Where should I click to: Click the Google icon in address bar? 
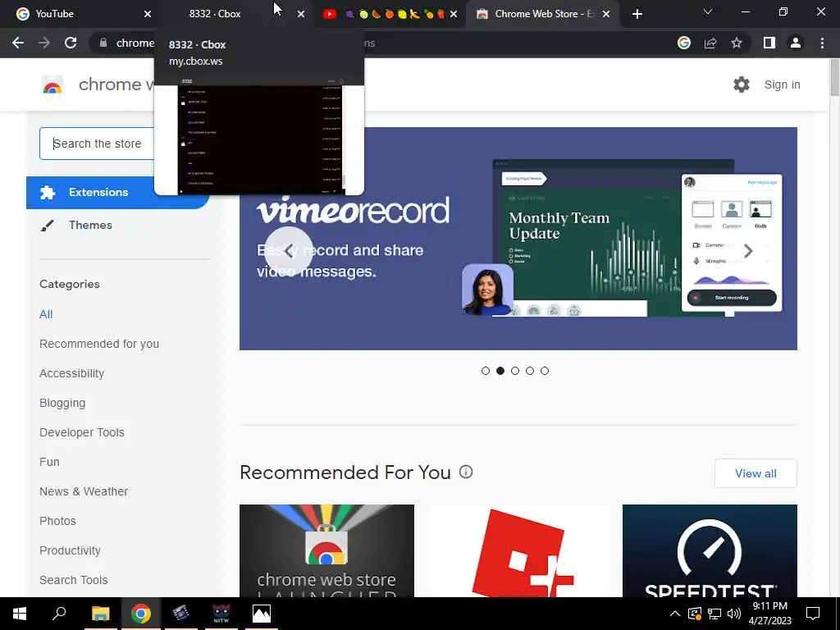[684, 43]
